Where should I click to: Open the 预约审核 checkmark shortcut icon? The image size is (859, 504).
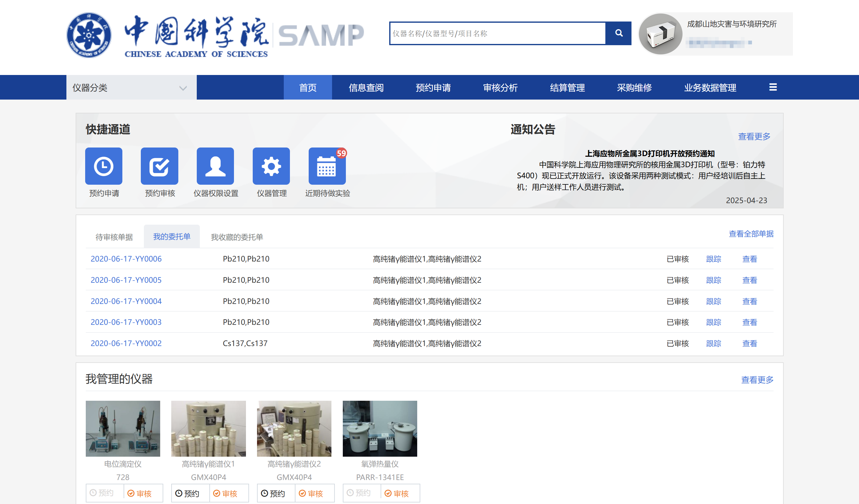point(159,166)
